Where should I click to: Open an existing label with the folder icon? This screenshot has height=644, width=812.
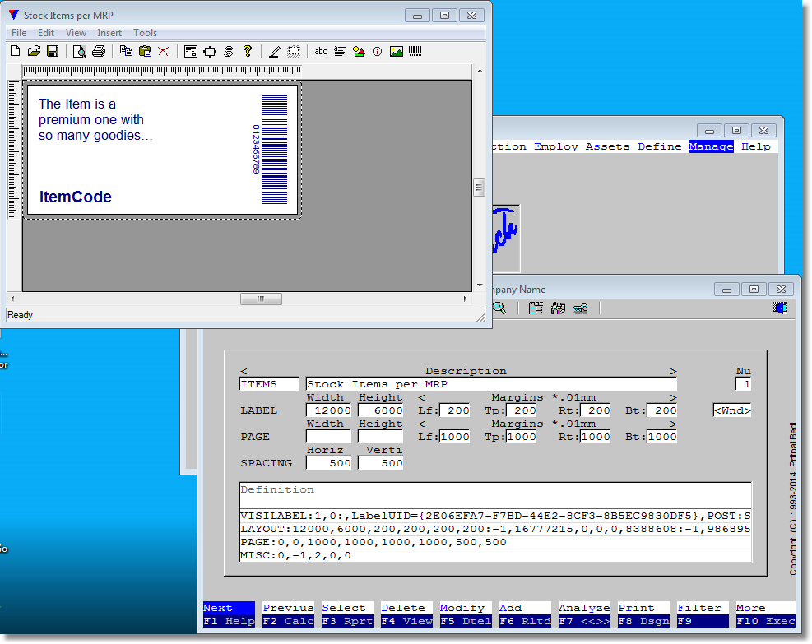[x=35, y=51]
